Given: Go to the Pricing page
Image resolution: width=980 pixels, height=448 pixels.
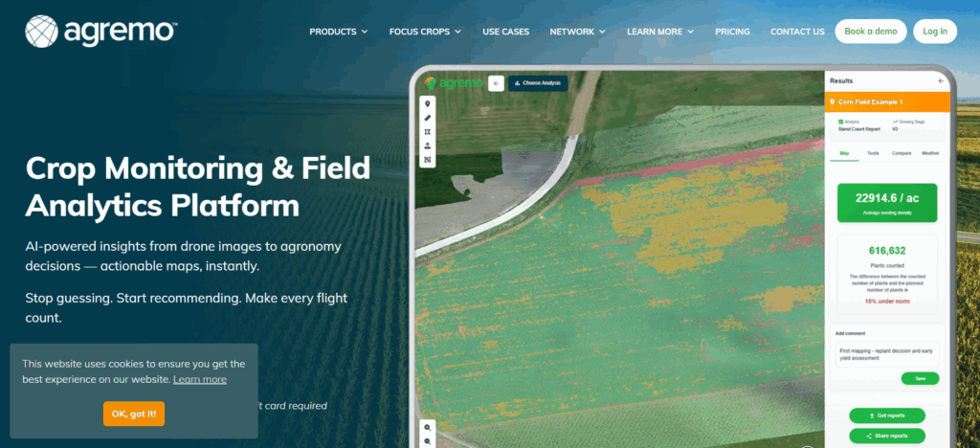Looking at the screenshot, I should (x=732, y=32).
